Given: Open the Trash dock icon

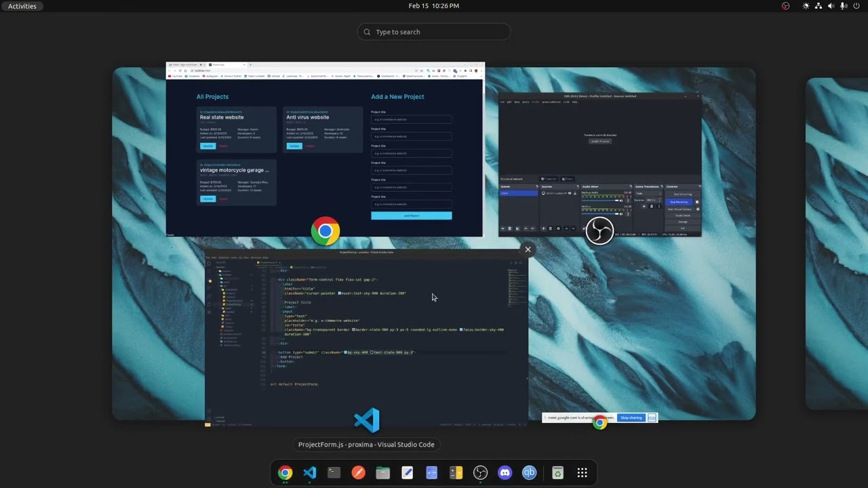Looking at the screenshot, I should (x=557, y=473).
